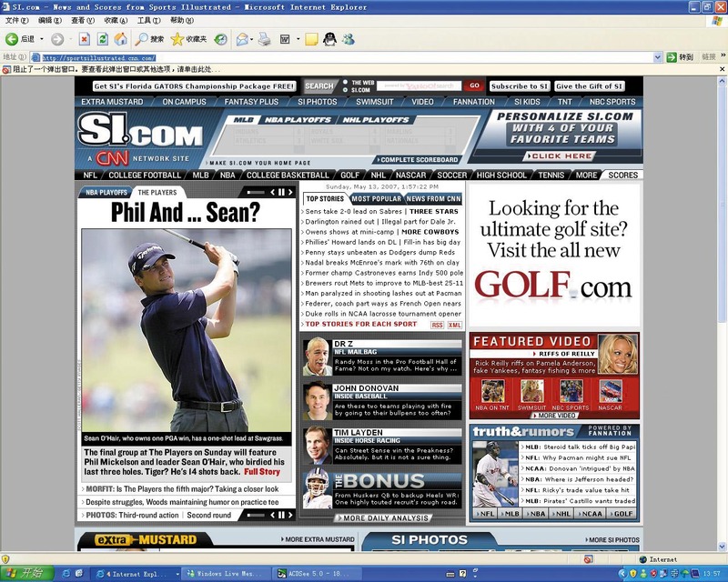Click the History clock toolbar icon
728x582 pixels.
[x=220, y=39]
